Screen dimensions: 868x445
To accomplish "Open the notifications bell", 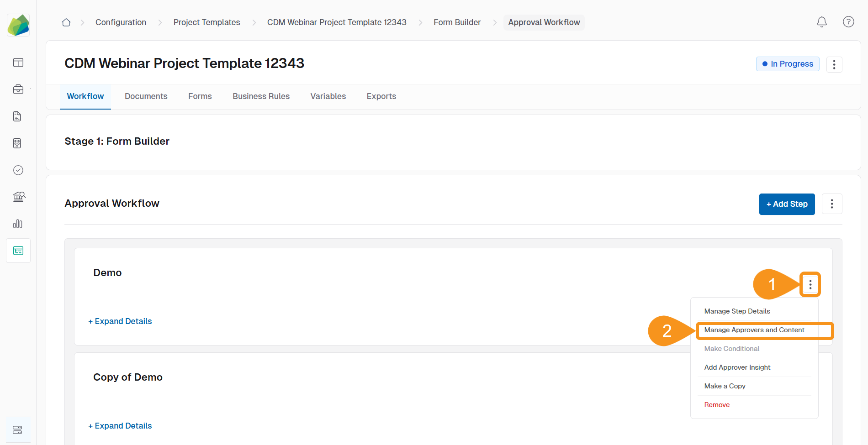I will click(x=822, y=21).
